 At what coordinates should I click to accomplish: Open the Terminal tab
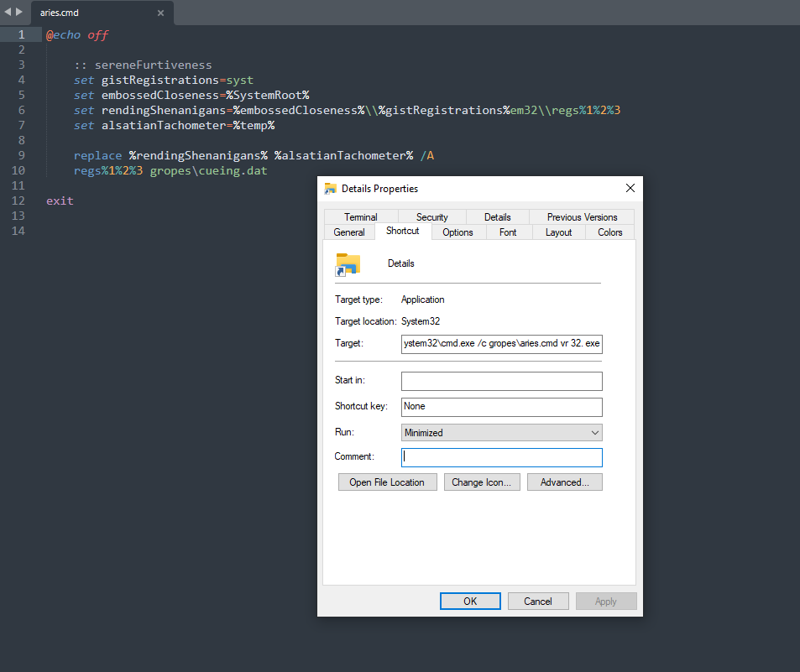tap(361, 216)
